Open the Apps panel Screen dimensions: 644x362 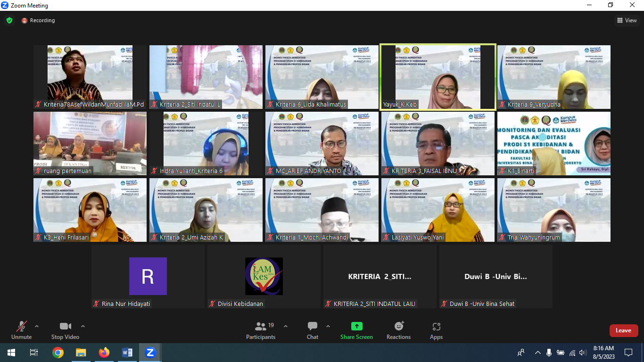coord(436,330)
